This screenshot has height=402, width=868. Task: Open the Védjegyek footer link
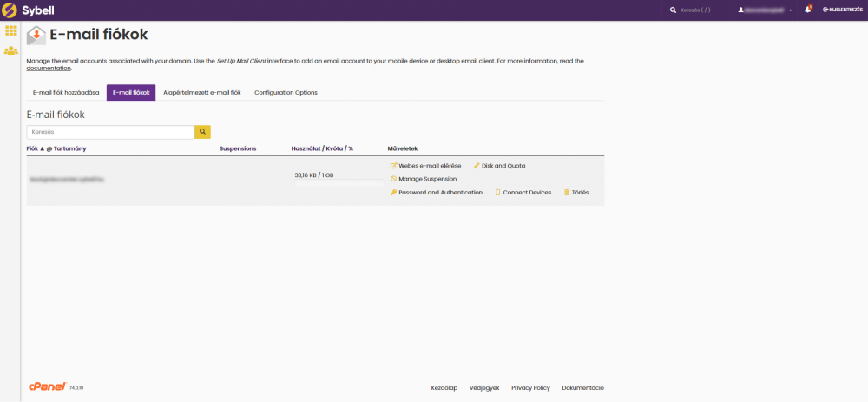(x=484, y=387)
